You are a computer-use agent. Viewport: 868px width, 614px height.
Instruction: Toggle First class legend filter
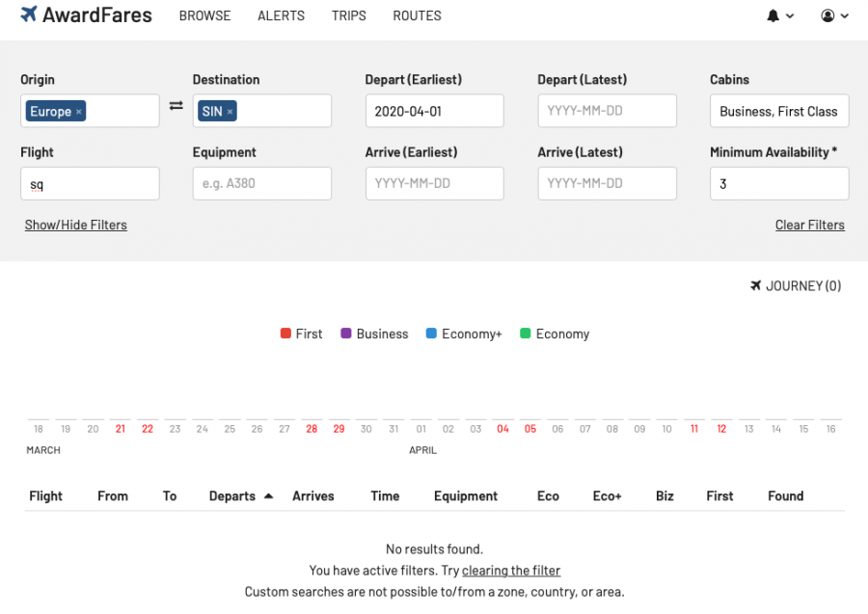coord(301,334)
